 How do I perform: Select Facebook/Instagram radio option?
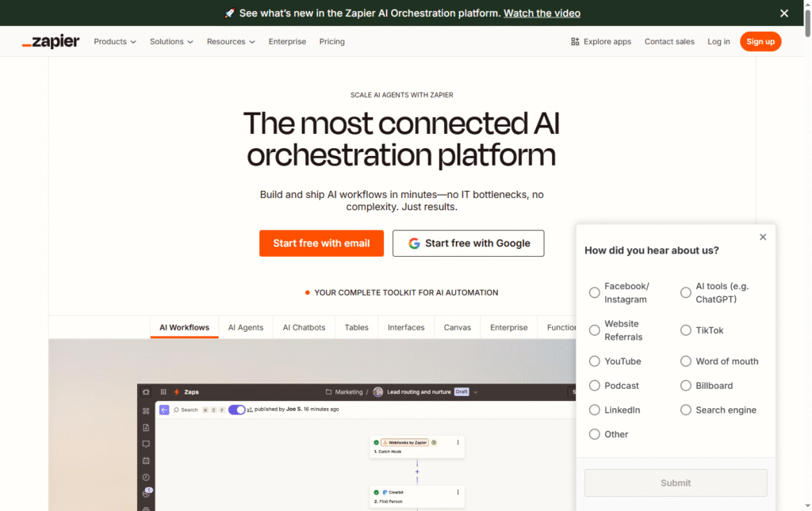(595, 293)
